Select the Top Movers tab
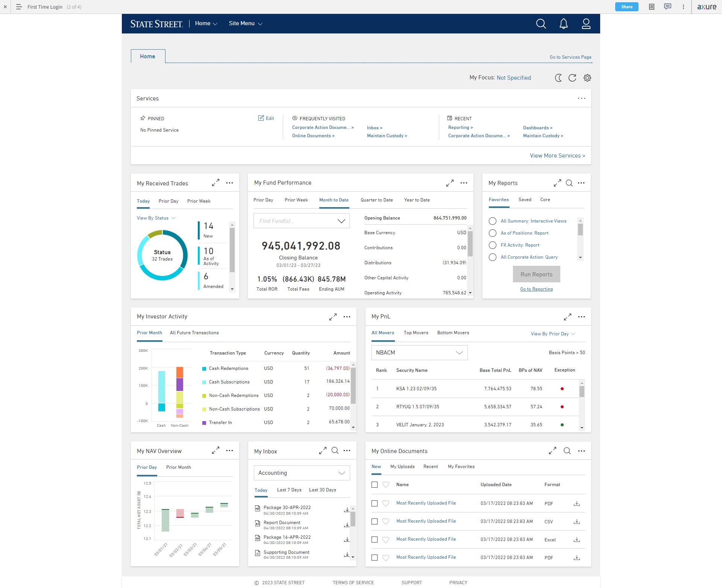The image size is (722, 588). pyautogui.click(x=416, y=333)
